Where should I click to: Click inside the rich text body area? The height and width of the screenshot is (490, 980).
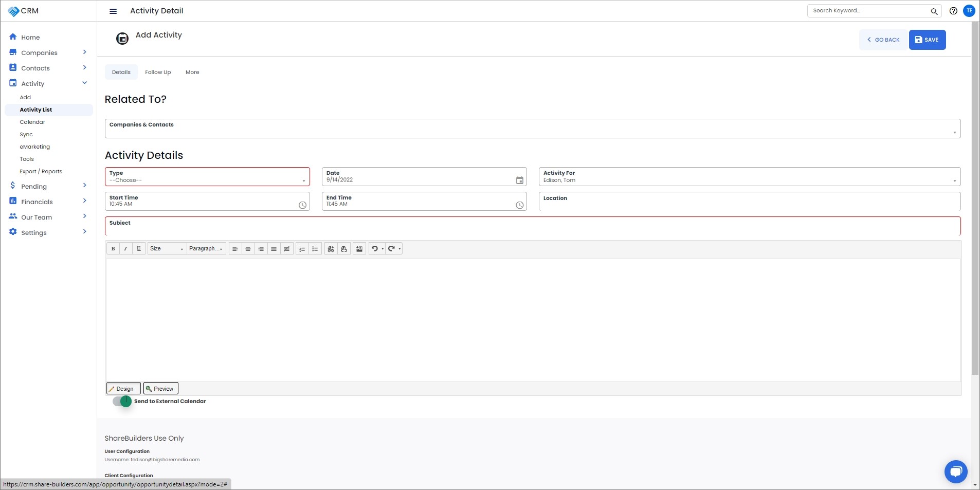(x=533, y=320)
